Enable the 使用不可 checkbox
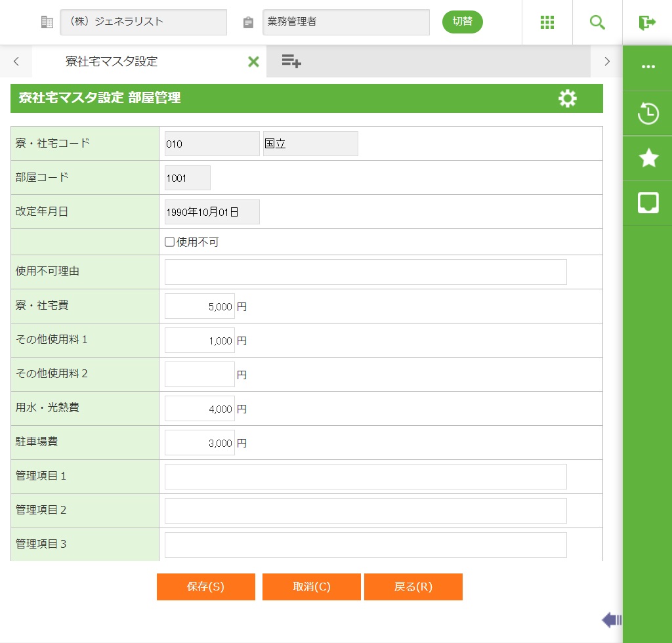 (x=170, y=242)
